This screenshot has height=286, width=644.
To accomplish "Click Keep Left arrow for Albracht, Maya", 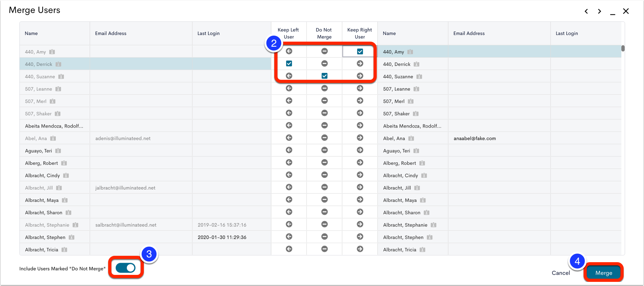I will click(289, 200).
